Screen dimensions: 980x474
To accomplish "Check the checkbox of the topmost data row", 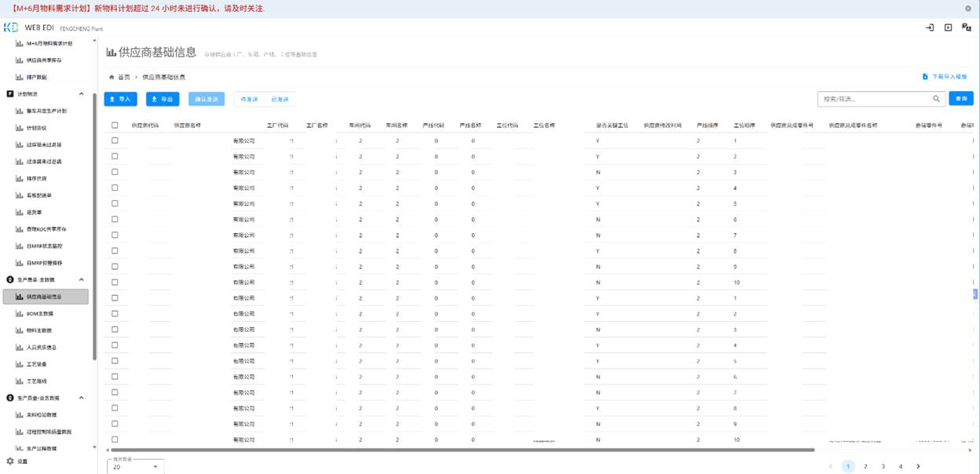I will click(115, 140).
